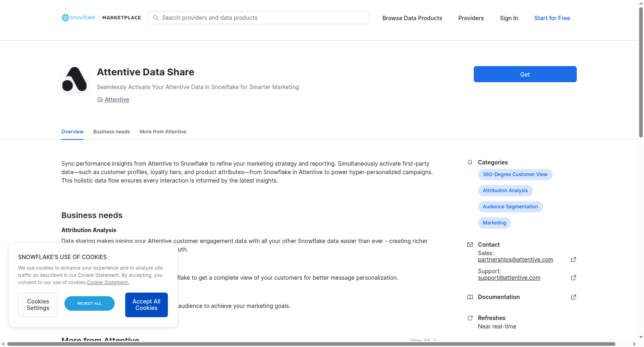Click the building icon beside Attentive link
The width and height of the screenshot is (644, 347).
100,100
